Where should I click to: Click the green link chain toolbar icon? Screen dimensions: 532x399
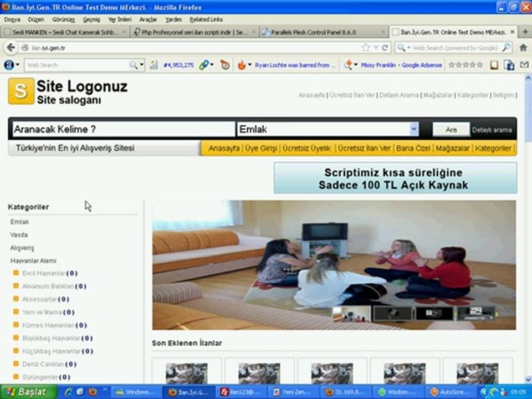(x=203, y=65)
